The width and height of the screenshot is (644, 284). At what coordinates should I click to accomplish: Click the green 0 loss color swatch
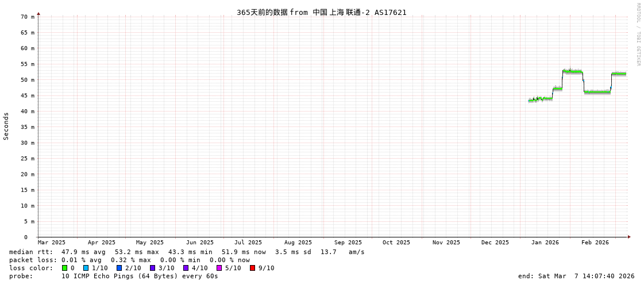click(65, 268)
